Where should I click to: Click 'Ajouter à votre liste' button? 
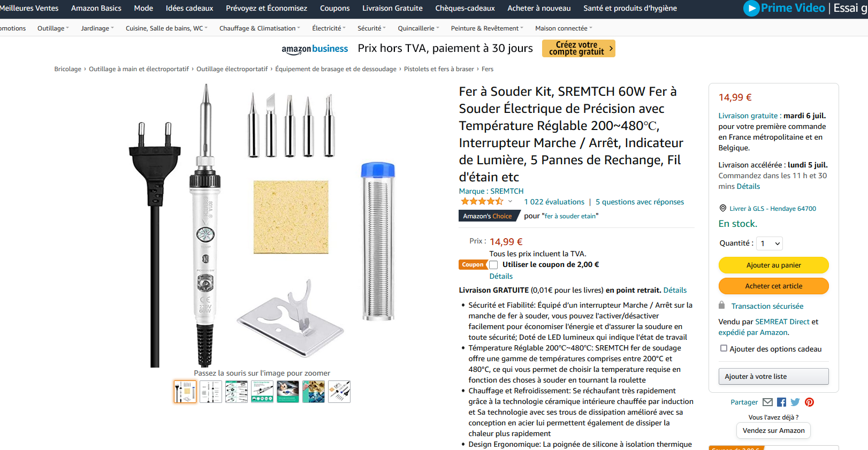tap(773, 377)
